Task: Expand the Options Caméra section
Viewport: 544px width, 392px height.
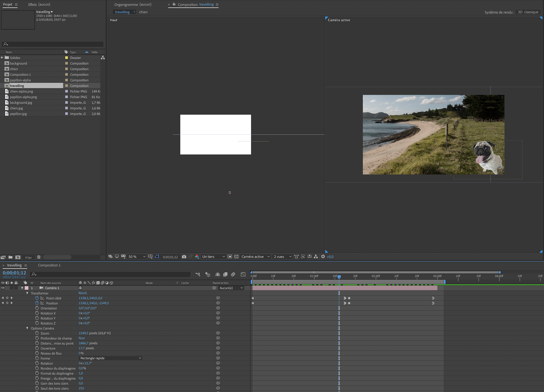Action: 27,328
